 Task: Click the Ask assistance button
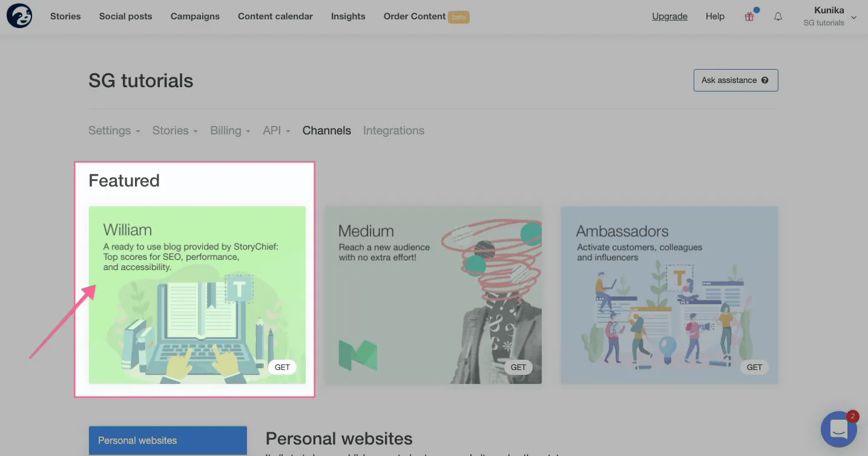[735, 80]
